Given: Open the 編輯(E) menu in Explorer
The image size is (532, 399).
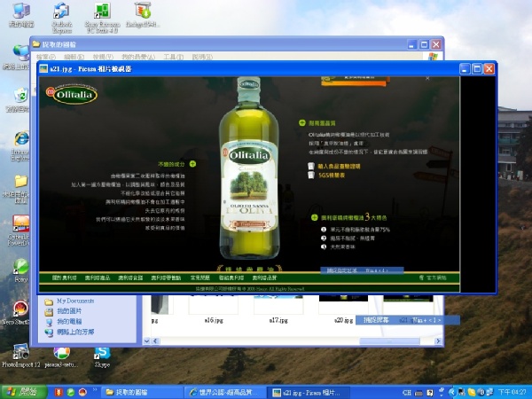Looking at the screenshot, I should [x=74, y=57].
